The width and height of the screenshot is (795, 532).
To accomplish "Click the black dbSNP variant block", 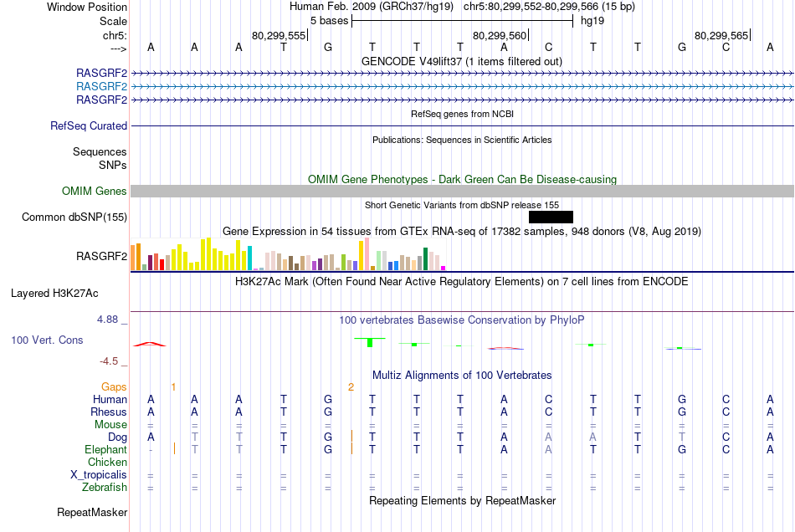I will [x=551, y=217].
